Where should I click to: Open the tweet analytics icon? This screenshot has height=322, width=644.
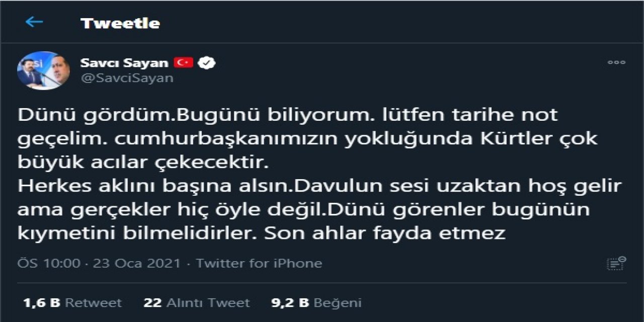tap(615, 263)
